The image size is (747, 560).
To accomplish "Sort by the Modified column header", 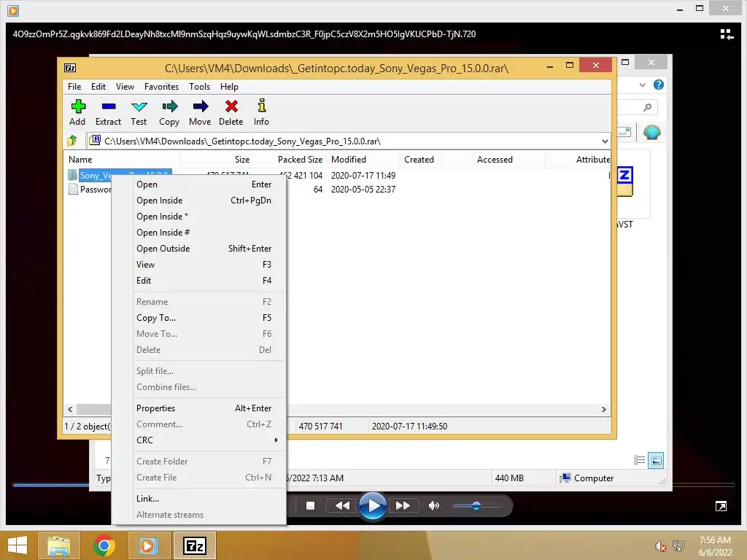I will point(363,160).
